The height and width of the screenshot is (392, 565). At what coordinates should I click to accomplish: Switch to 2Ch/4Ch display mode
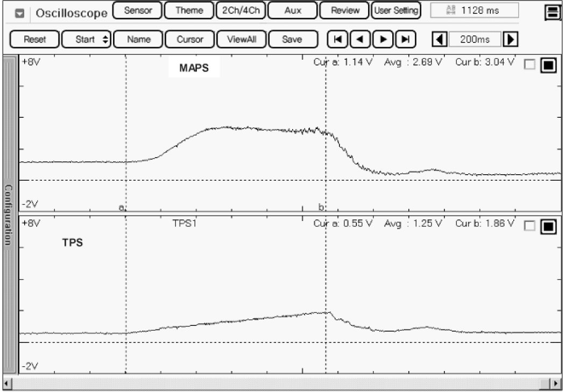(241, 10)
